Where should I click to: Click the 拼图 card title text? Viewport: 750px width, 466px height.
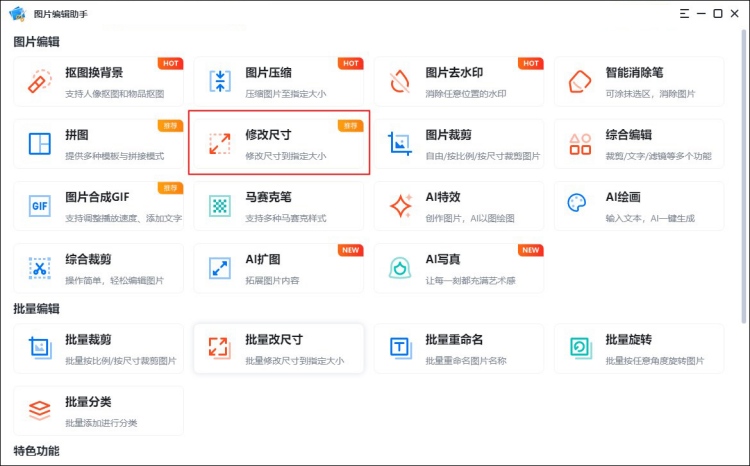(77, 135)
